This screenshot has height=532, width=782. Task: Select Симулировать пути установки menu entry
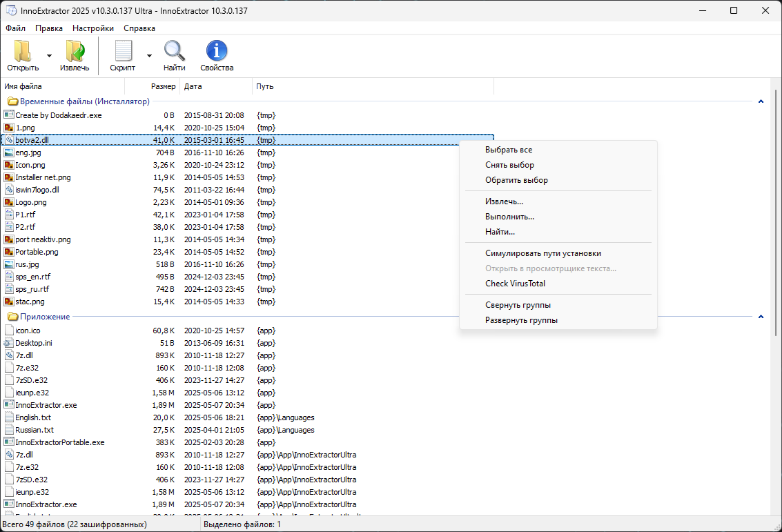click(x=543, y=253)
